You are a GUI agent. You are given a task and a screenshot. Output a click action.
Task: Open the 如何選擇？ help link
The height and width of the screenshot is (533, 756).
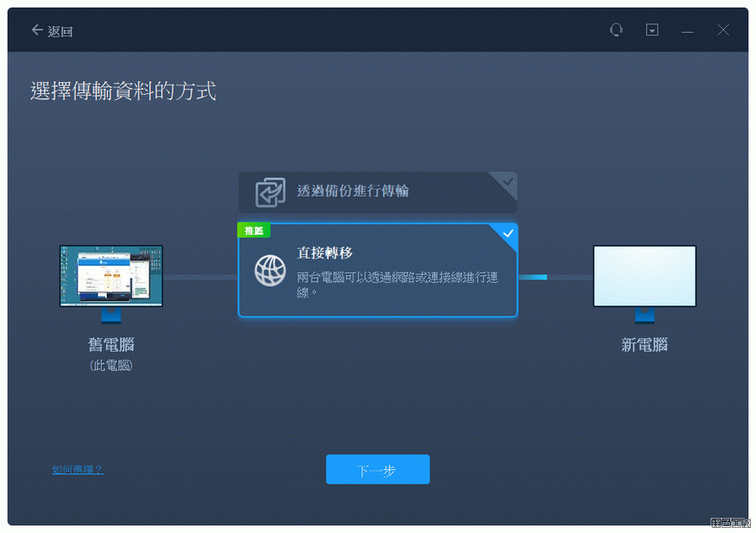pos(77,470)
